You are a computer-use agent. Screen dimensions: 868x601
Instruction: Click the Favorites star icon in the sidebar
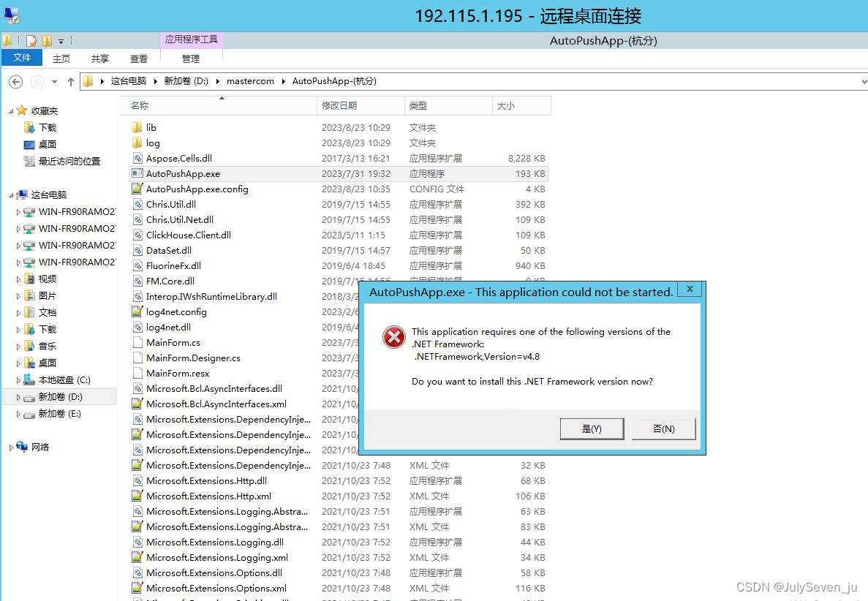pos(22,110)
